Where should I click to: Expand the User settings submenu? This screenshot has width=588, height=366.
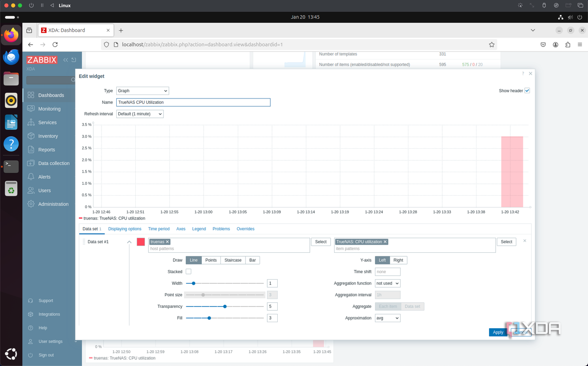click(x=76, y=342)
